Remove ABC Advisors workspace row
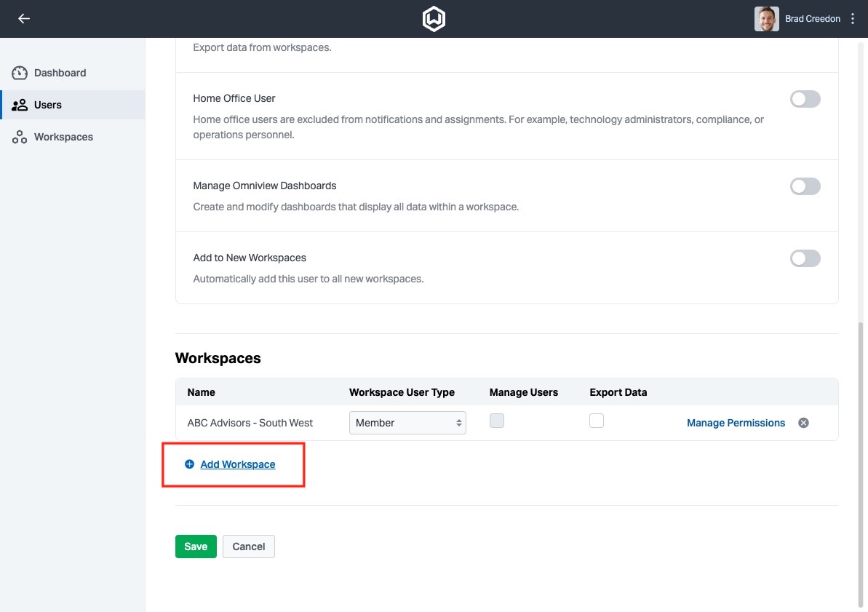The height and width of the screenshot is (612, 868). point(803,423)
